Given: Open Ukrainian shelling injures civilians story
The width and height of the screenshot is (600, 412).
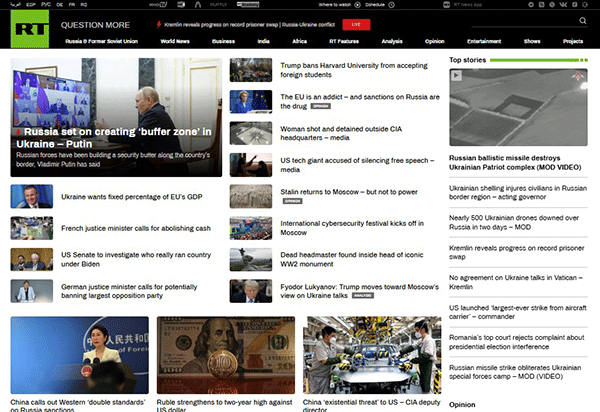Looking at the screenshot, I should [x=518, y=192].
